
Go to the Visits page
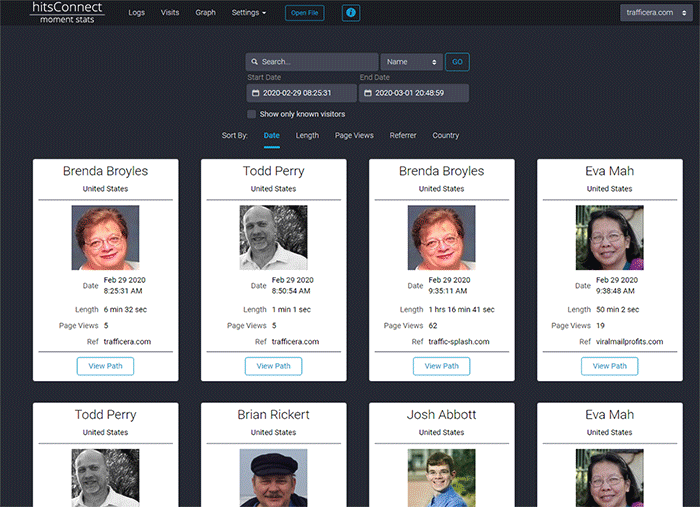tap(170, 13)
